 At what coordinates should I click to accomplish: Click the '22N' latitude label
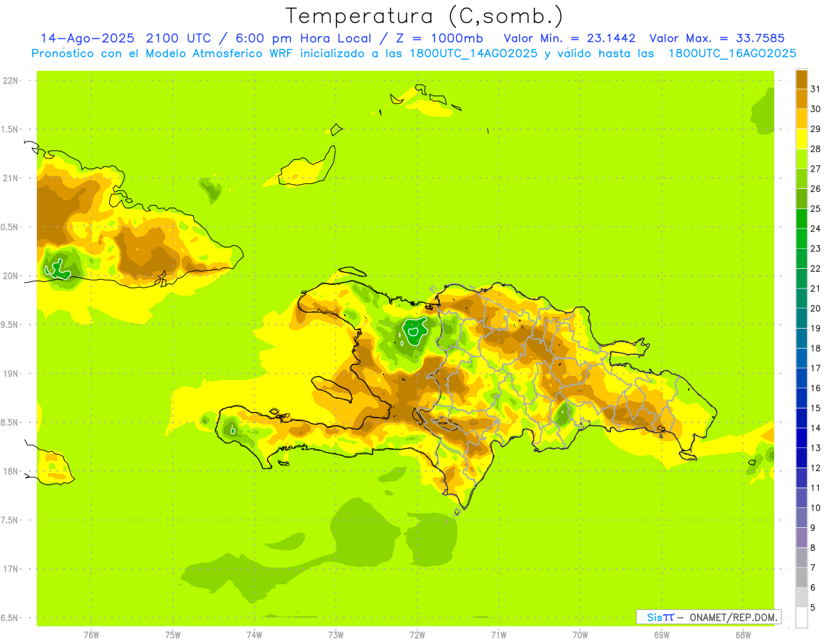pyautogui.click(x=12, y=80)
